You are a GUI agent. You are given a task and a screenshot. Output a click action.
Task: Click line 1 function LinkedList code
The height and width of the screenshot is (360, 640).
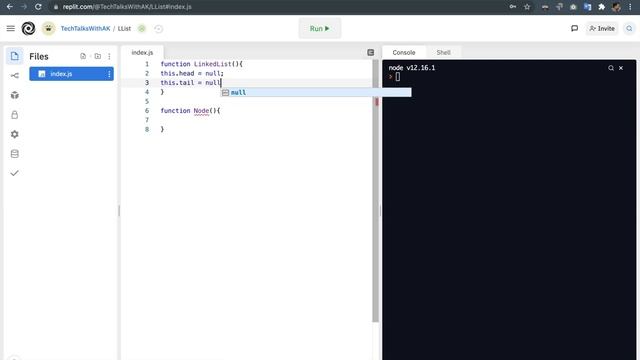202,64
